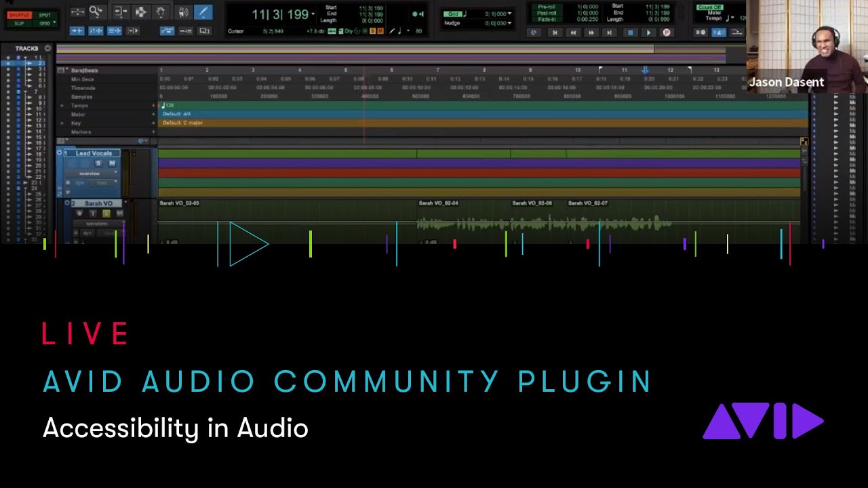Stop playback with the Stop button

pyautogui.click(x=631, y=33)
